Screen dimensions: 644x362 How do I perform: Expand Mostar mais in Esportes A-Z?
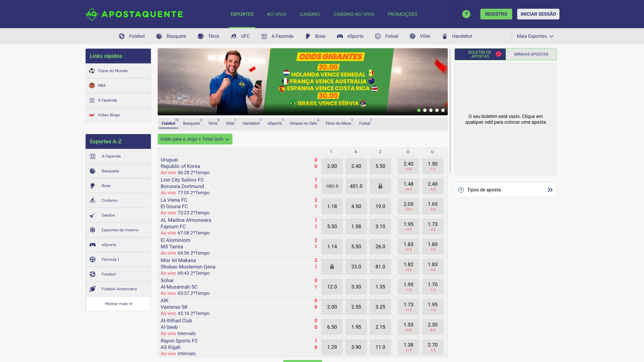tap(119, 304)
